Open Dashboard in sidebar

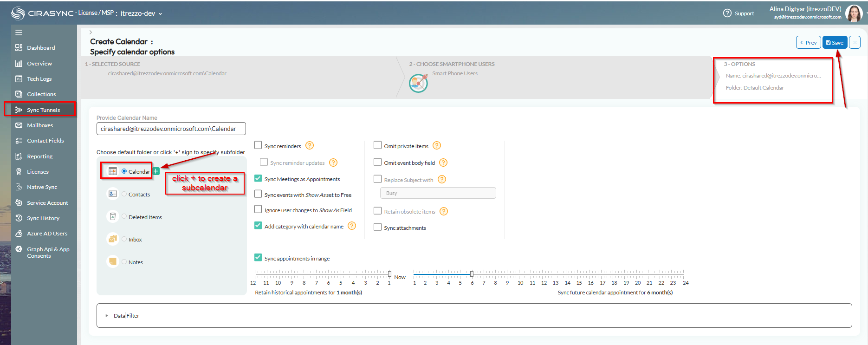(41, 48)
